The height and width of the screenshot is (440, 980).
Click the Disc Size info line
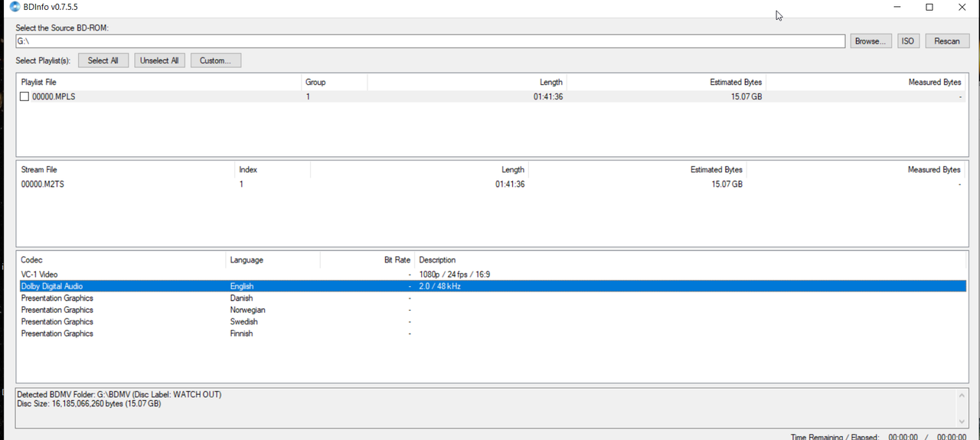89,404
